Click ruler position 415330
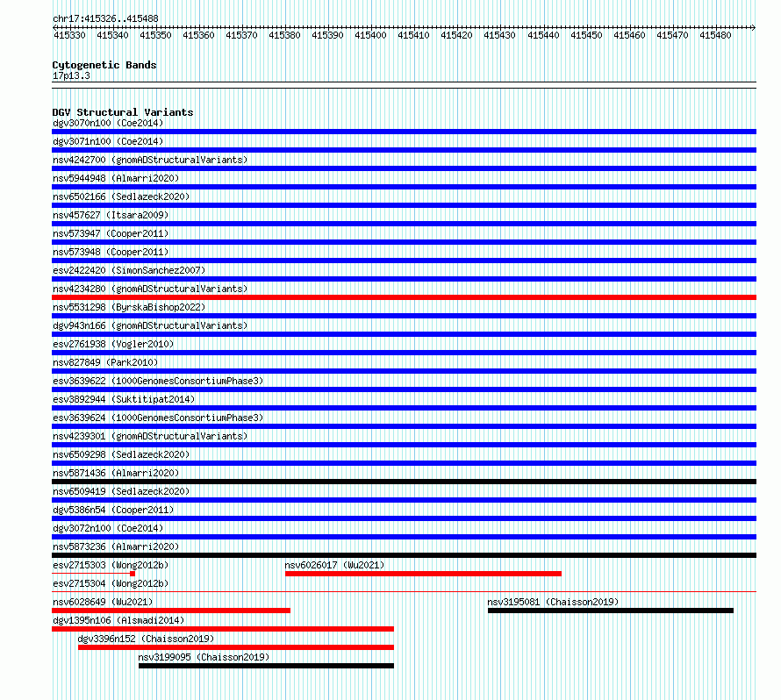Image resolution: width=781 pixels, height=700 pixels. (x=69, y=35)
